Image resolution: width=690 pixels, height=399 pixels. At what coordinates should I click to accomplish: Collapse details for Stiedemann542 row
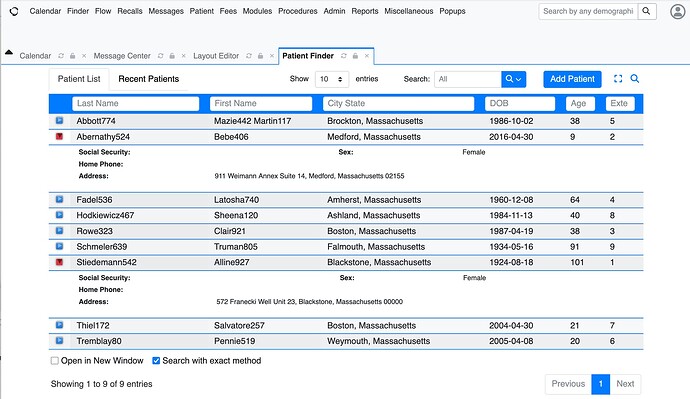pos(59,262)
